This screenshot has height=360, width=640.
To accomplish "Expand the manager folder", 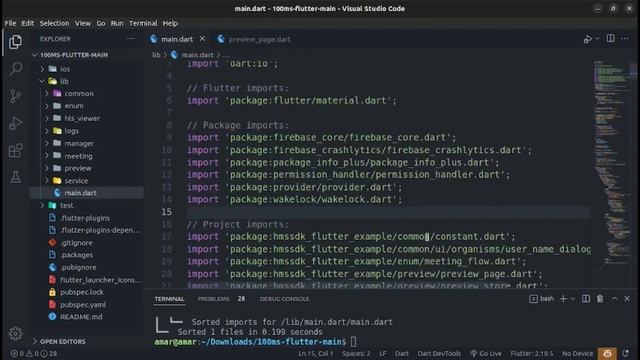I will pos(79,143).
